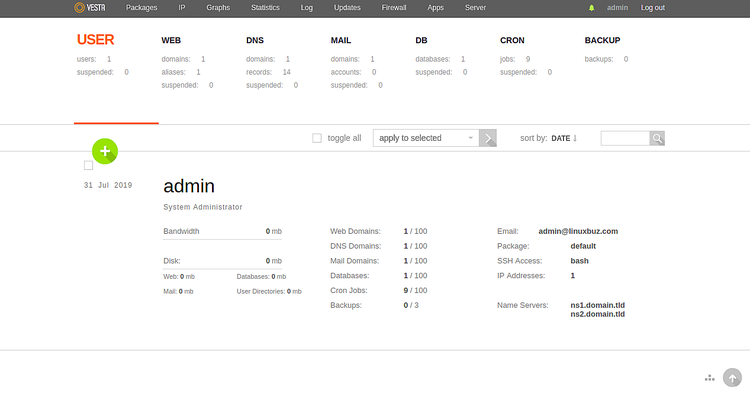
Task: Open the apply to selected dropdown
Action: [x=426, y=138]
